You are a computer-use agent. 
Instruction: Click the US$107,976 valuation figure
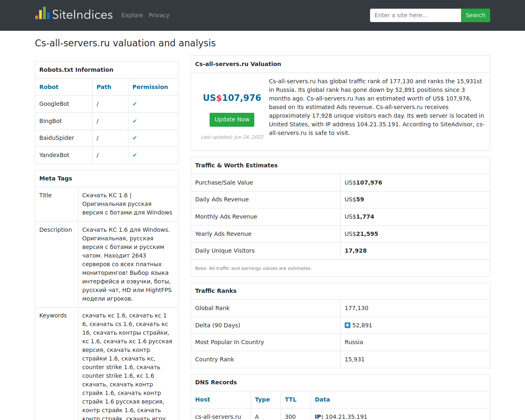point(232,98)
